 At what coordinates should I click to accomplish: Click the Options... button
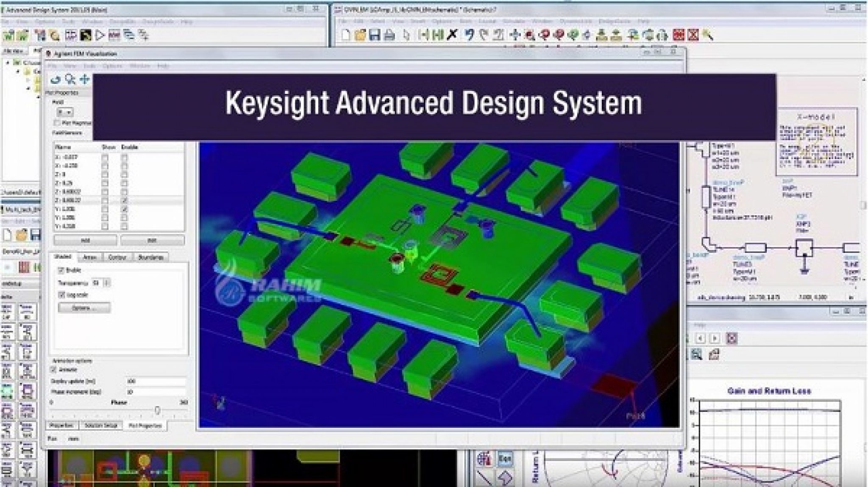coord(84,308)
